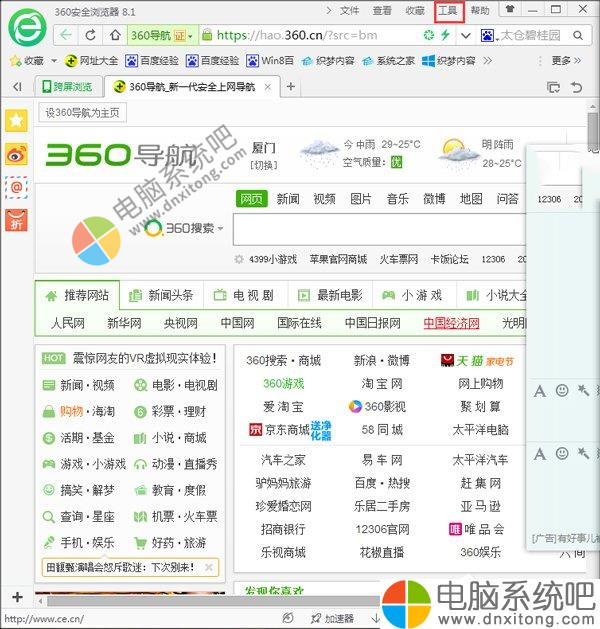Select the 地图 search type
This screenshot has width=600, height=629.
pyautogui.click(x=471, y=199)
